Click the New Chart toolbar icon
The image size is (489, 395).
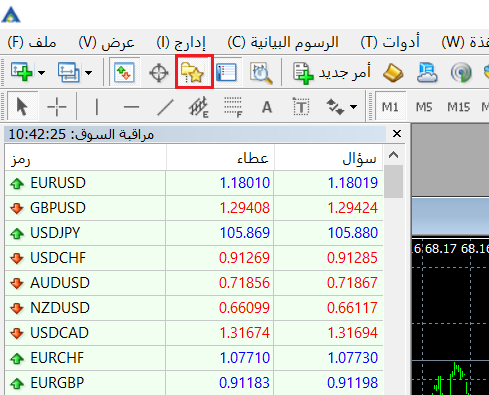coord(22,72)
